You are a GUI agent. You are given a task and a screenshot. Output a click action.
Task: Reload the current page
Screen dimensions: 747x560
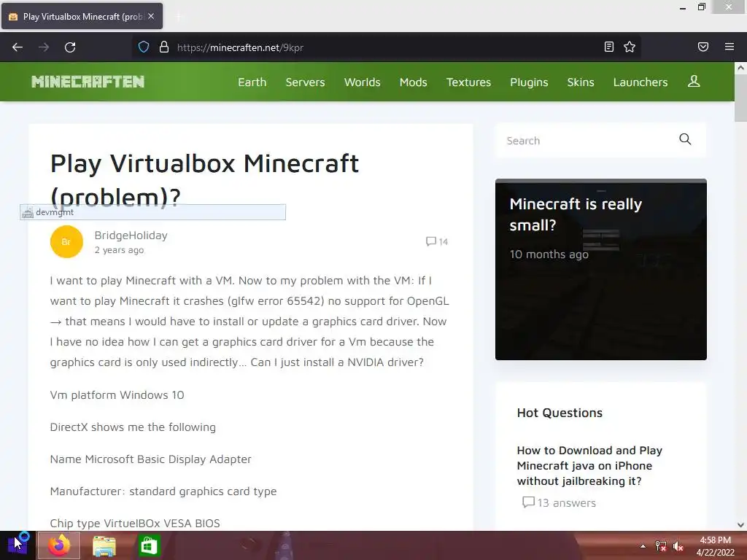(70, 47)
